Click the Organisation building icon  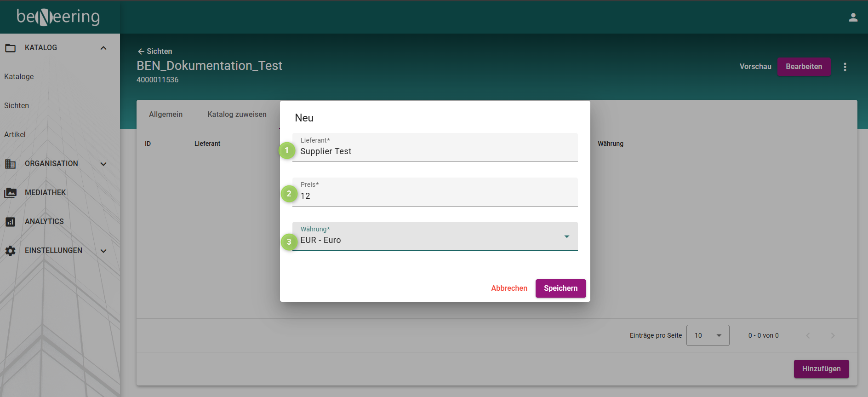[x=10, y=164]
